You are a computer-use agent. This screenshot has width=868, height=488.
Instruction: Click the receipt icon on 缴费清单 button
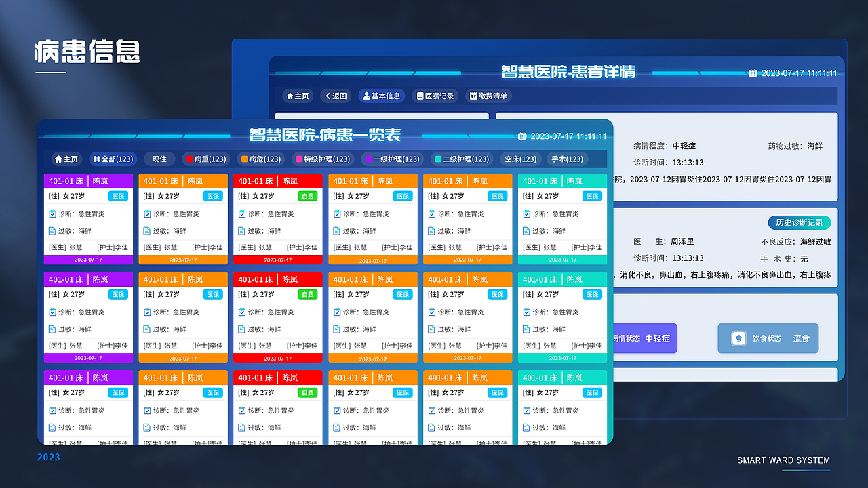473,96
